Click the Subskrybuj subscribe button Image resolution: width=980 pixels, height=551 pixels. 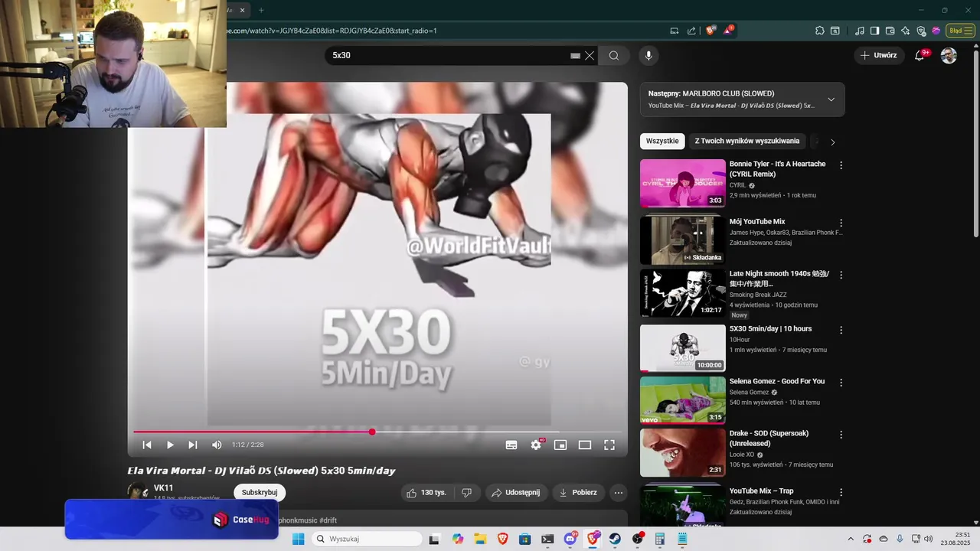click(x=260, y=492)
